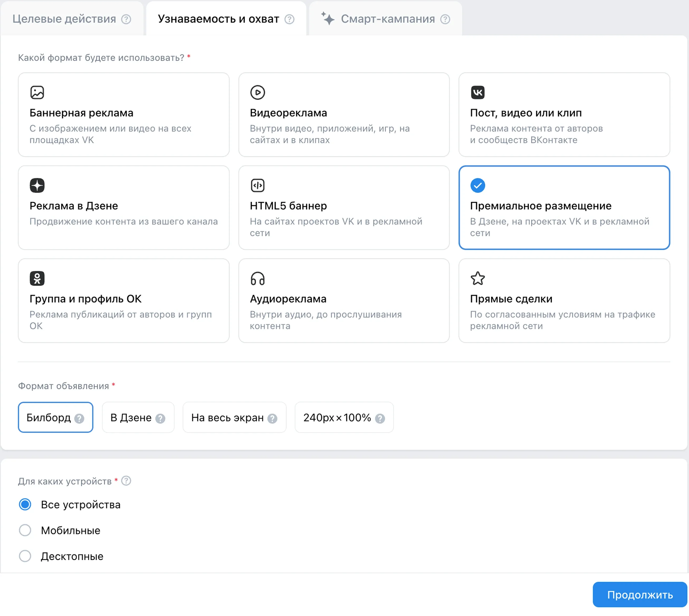Click the Баннерная реклама image icon
The height and width of the screenshot is (616, 689).
[37, 92]
